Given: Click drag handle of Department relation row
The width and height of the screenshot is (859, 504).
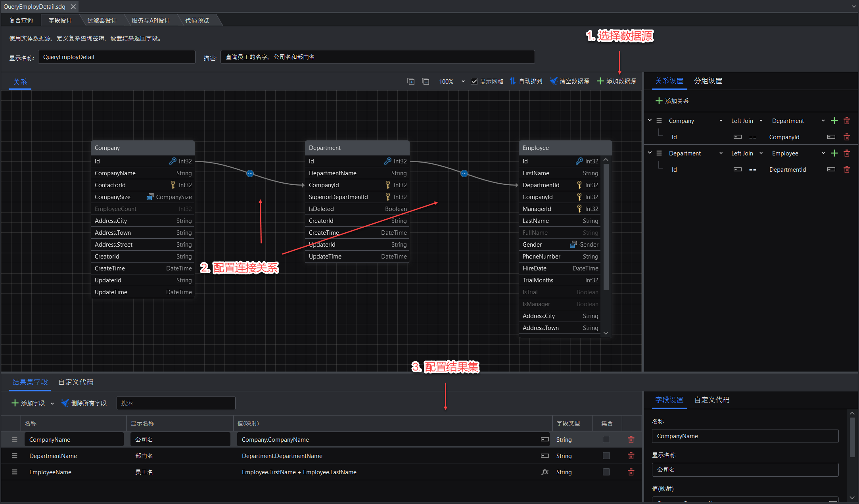Looking at the screenshot, I should (x=659, y=153).
